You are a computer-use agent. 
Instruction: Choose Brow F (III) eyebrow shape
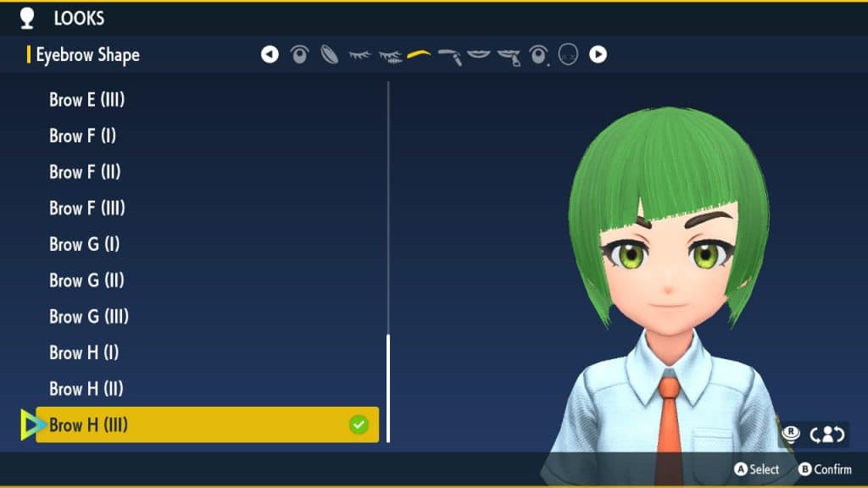pyautogui.click(x=87, y=208)
